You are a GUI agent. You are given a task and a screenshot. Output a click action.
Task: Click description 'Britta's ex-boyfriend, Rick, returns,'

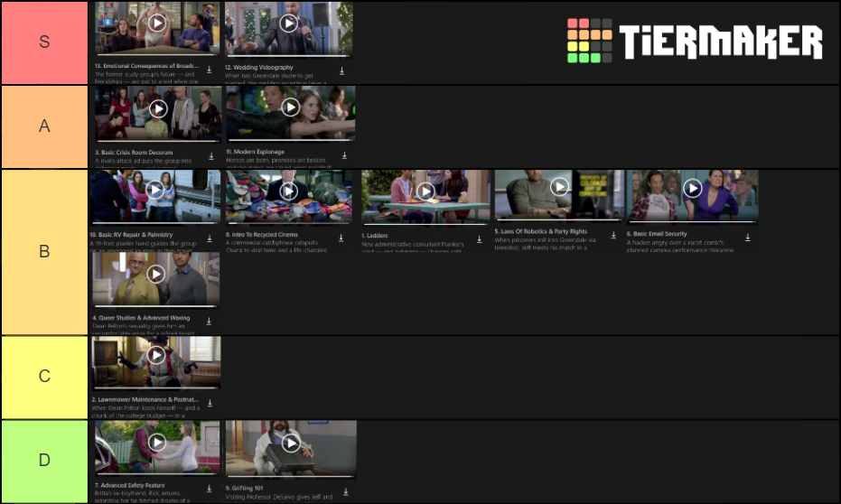click(138, 493)
